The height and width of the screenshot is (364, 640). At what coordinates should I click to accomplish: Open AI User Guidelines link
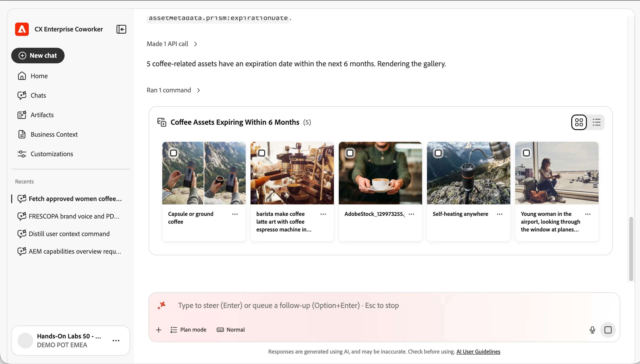coord(478,352)
